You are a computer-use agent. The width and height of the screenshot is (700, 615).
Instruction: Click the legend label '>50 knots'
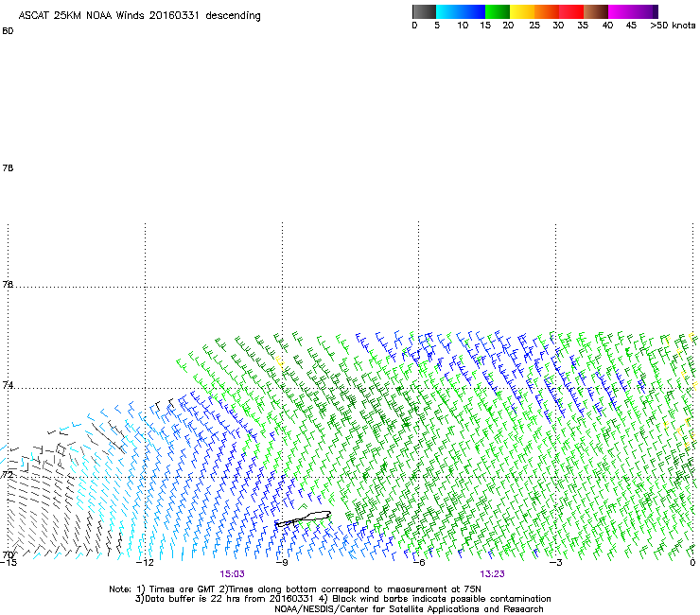tap(673, 26)
